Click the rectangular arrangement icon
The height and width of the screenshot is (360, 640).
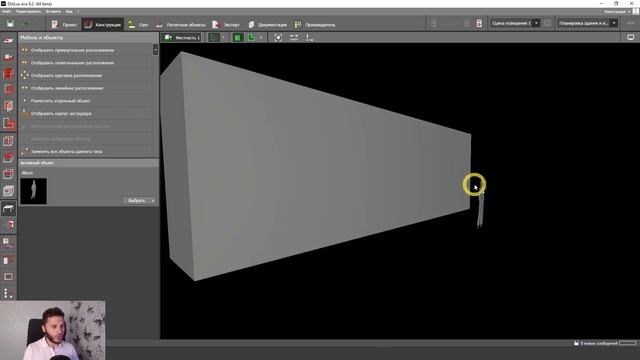point(24,50)
